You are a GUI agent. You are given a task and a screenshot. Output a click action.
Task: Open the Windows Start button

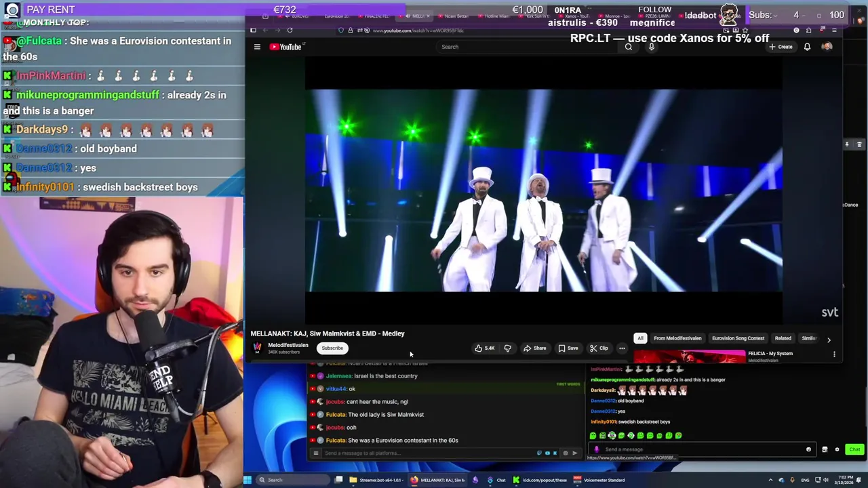click(x=248, y=480)
